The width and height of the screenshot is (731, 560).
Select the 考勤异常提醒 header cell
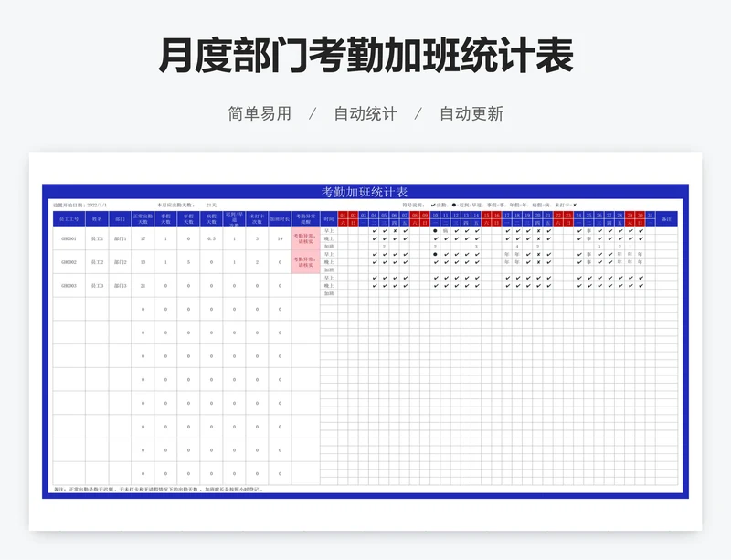click(x=305, y=219)
